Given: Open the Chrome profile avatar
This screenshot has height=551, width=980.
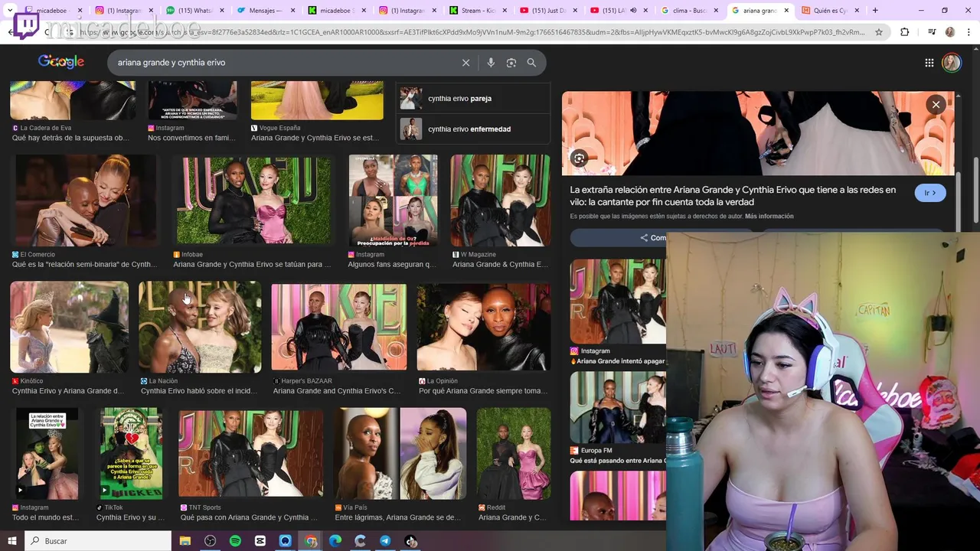Looking at the screenshot, I should coord(950,32).
